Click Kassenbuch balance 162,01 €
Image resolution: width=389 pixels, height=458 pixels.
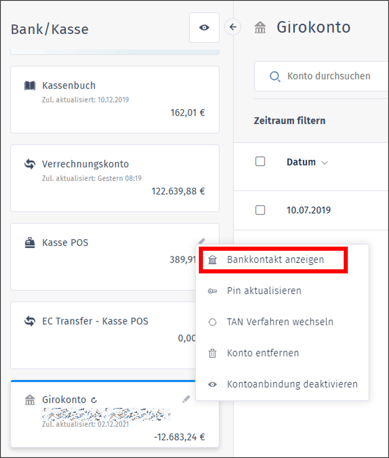point(188,113)
